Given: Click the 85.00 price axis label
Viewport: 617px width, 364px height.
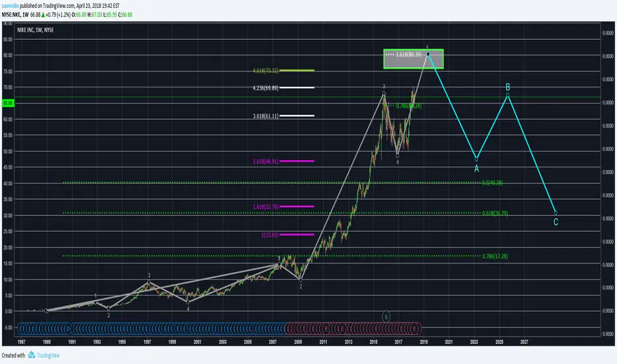Looking at the screenshot, I should (7, 39).
